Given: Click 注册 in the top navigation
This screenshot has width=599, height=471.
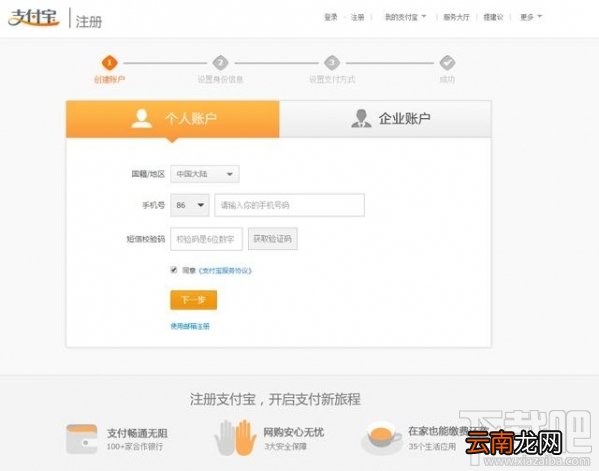Looking at the screenshot, I should [357, 17].
